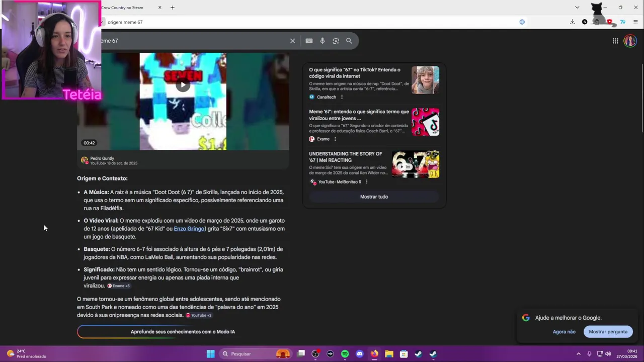Open MelBonitao R result three-dot menu
The width and height of the screenshot is (644, 362).
point(366,182)
